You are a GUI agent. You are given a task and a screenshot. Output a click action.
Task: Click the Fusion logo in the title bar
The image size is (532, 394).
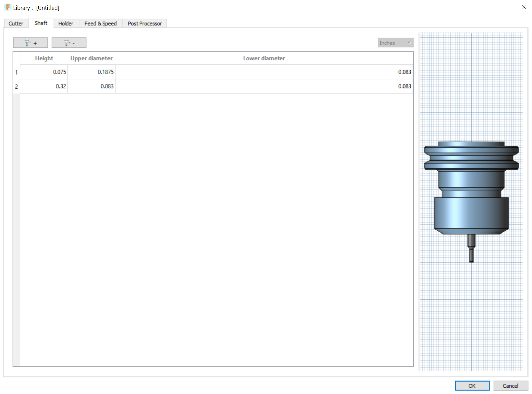[x=7, y=7]
